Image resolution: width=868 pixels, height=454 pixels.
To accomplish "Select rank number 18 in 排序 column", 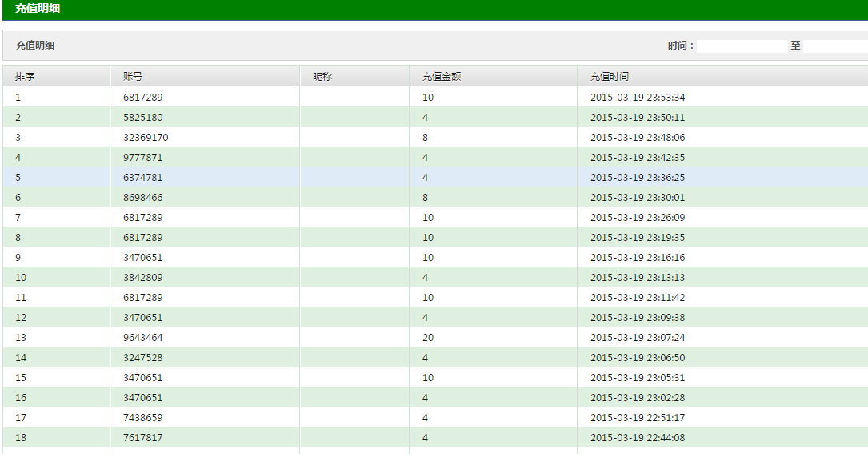I will [x=21, y=437].
